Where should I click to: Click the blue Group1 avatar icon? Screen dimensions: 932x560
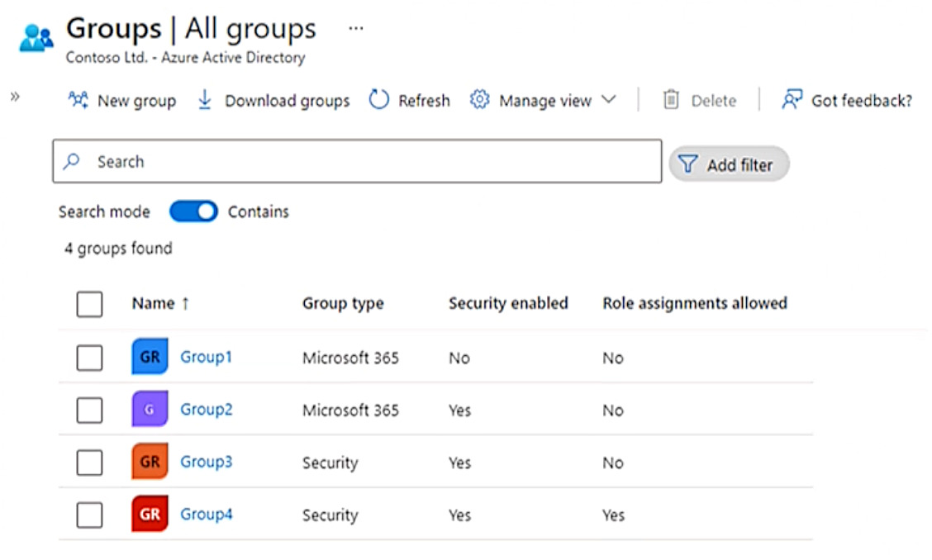(150, 357)
